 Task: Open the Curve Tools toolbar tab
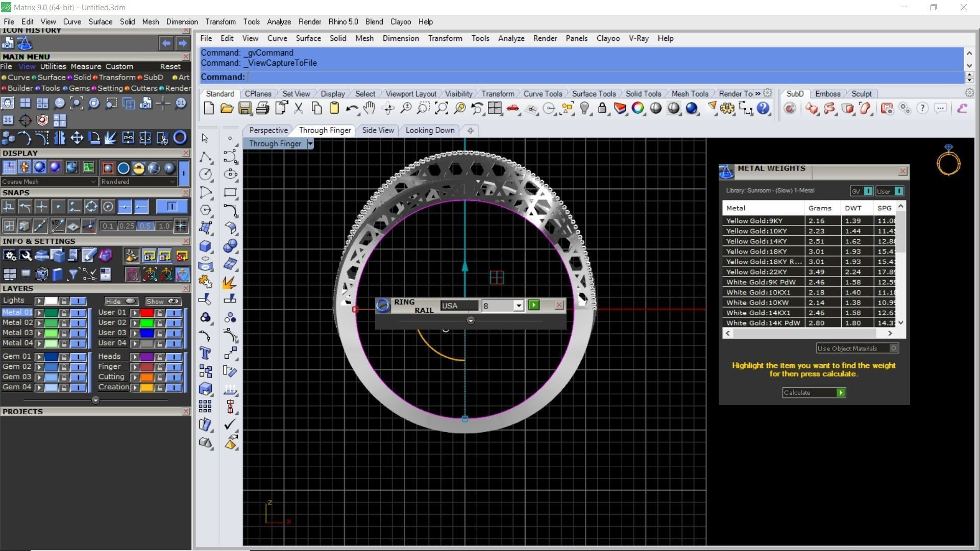(543, 93)
